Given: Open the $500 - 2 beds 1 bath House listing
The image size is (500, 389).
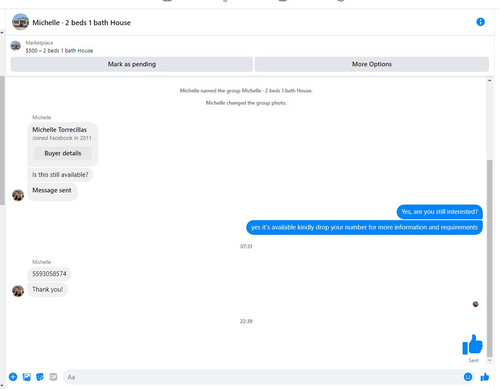Looking at the screenshot, I should pyautogui.click(x=59, y=51).
